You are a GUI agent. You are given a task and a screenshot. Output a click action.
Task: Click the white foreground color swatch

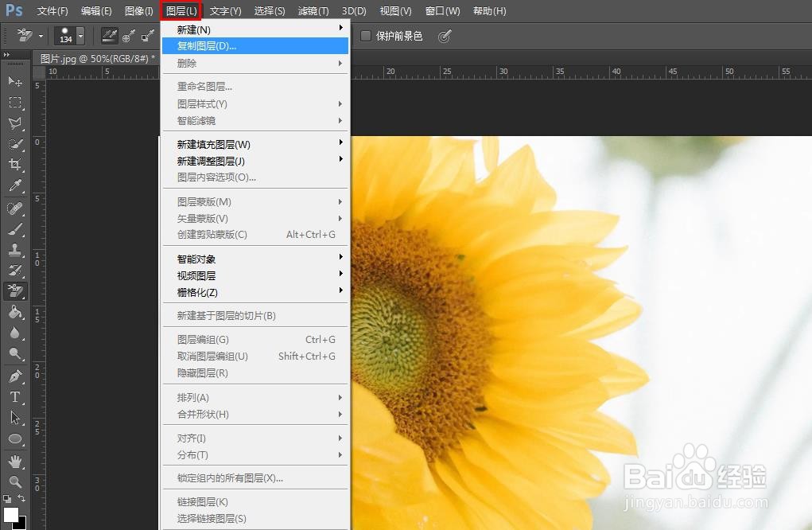pyautogui.click(x=10, y=514)
